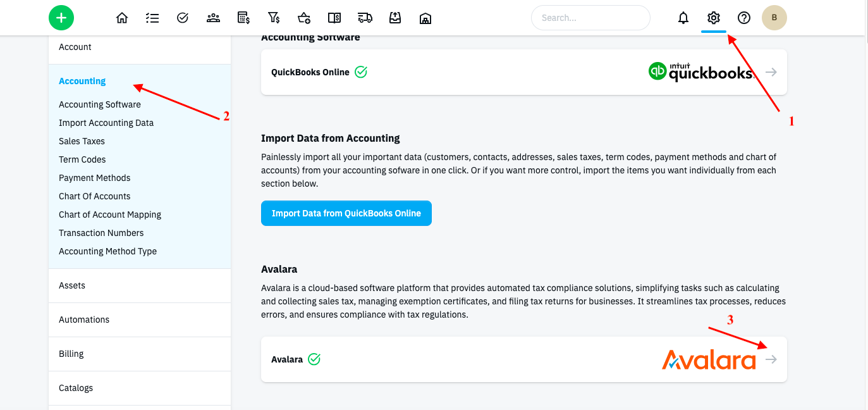Image resolution: width=868 pixels, height=410 pixels.
Task: Open Term Codes settings
Action: (x=82, y=159)
